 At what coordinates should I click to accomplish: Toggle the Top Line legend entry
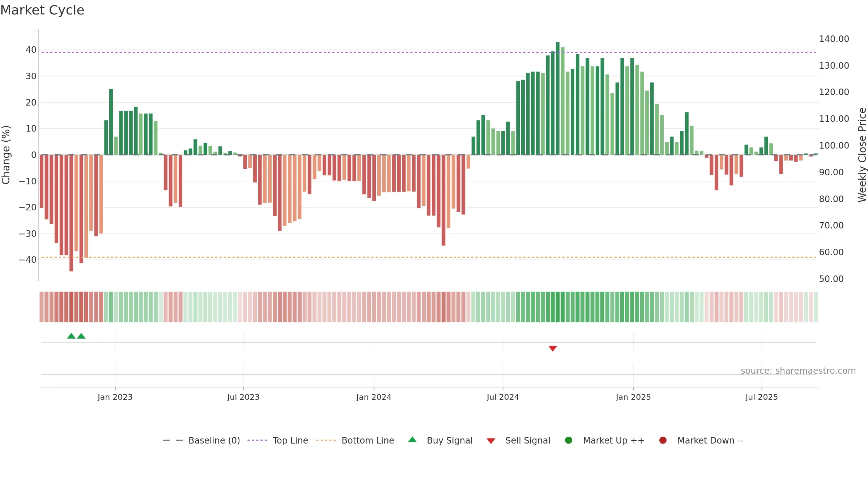tap(278, 440)
